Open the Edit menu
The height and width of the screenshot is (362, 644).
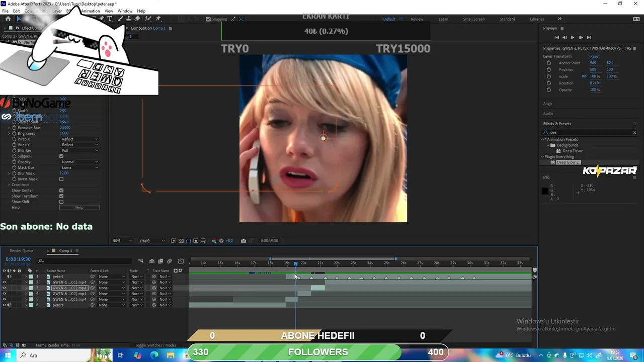[x=16, y=11]
